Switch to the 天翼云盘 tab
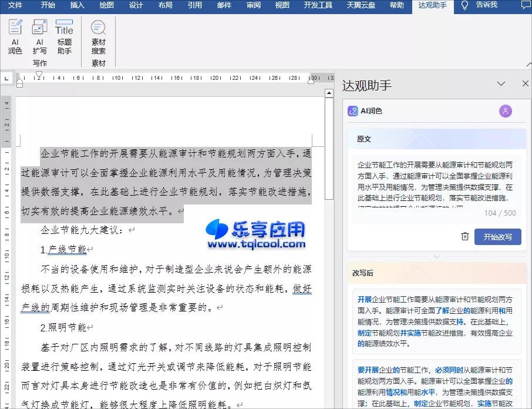The height and width of the screenshot is (409, 532). tap(361, 6)
